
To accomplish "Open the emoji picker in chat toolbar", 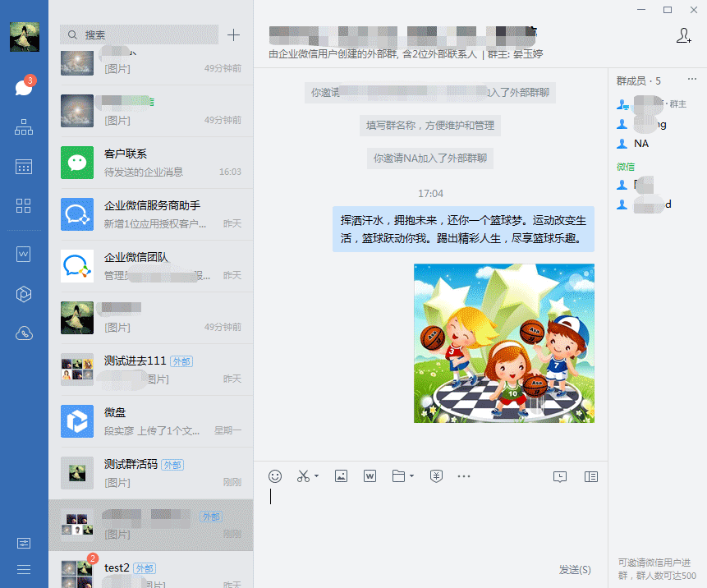I will pos(275,476).
